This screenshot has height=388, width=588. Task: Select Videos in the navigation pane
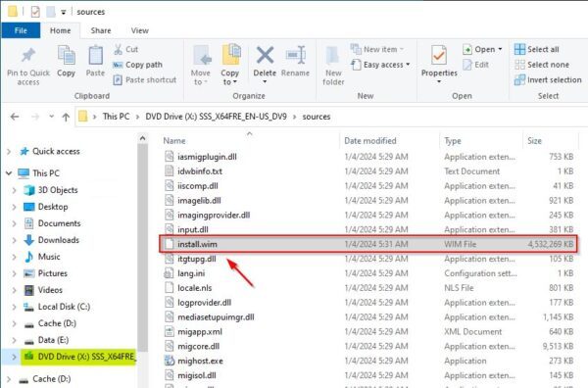click(x=50, y=290)
